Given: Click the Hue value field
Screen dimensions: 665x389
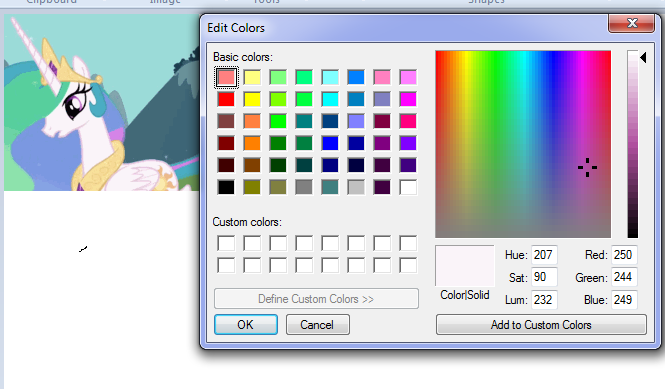Looking at the screenshot, I should click(544, 255).
